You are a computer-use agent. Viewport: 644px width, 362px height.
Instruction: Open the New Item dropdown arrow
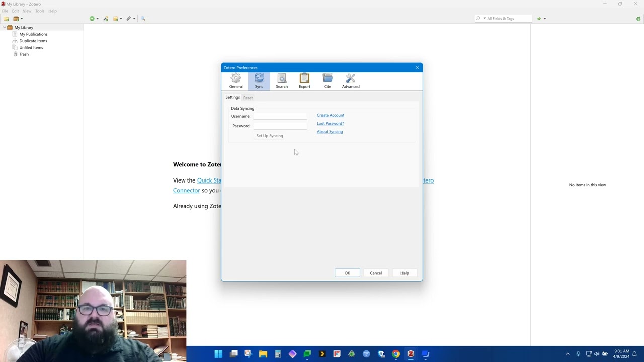pos(97,19)
